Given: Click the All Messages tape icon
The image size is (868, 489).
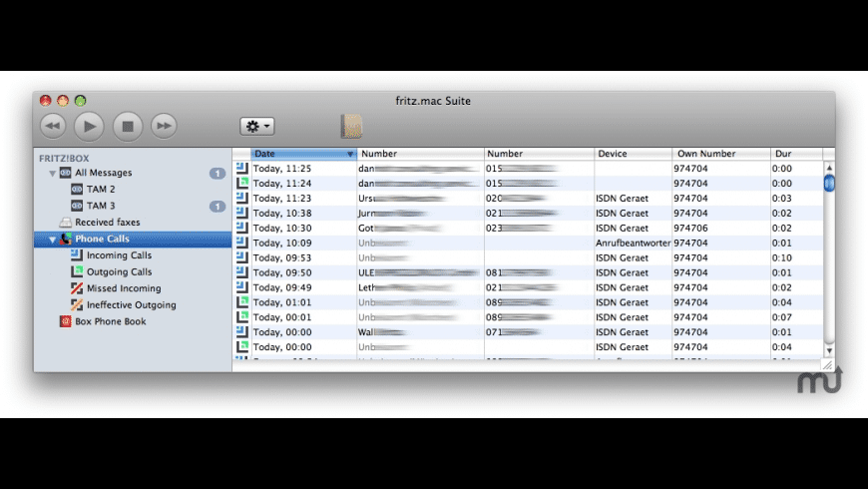Looking at the screenshot, I should coord(65,173).
